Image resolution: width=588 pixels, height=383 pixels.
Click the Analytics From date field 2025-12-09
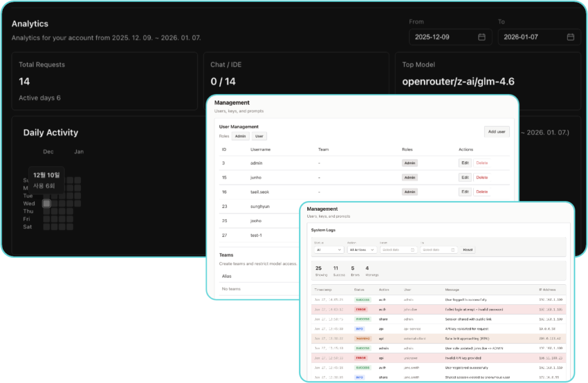(450, 37)
